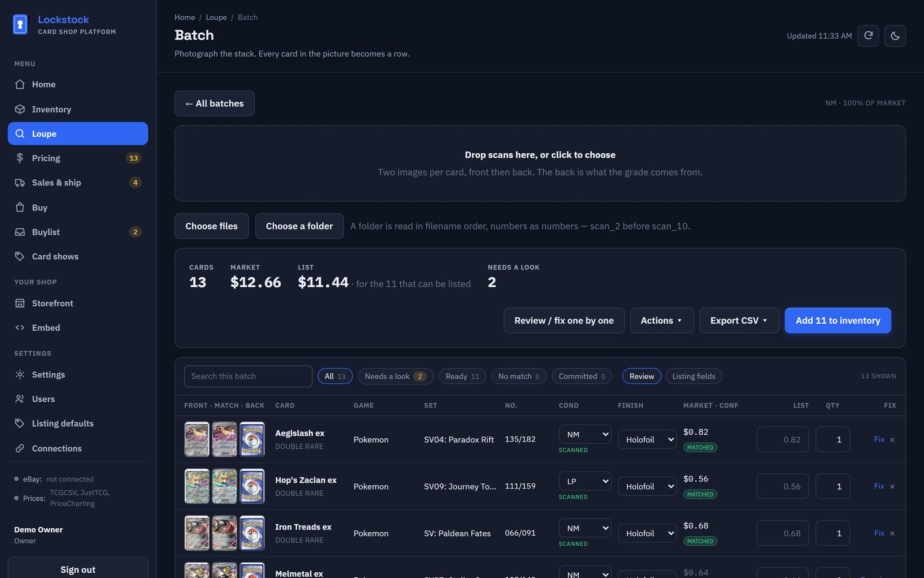Screen dimensions: 924x578
Task: Click the Storefront shop icon
Action: [20, 303]
